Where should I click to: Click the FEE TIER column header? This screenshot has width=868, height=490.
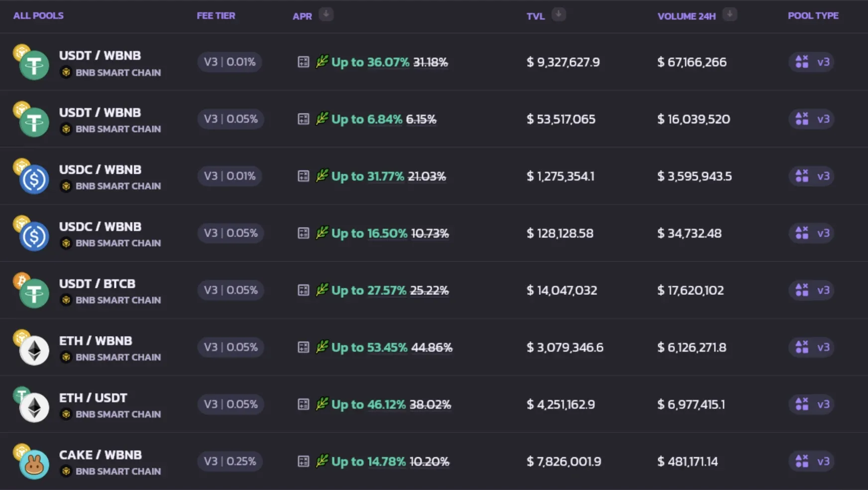216,15
